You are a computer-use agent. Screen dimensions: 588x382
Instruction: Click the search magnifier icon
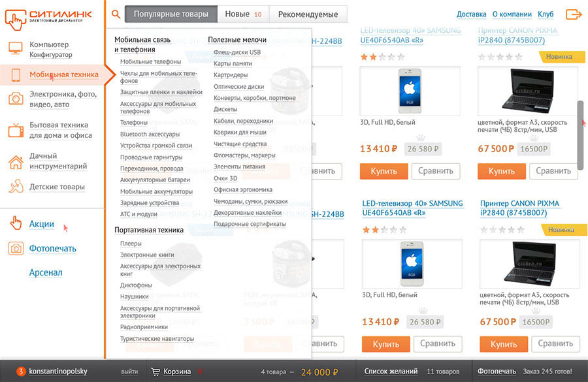click(x=116, y=14)
